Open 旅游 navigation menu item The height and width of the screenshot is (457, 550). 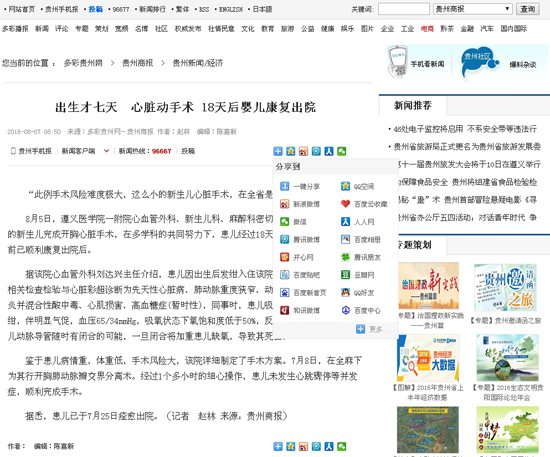[x=287, y=29]
